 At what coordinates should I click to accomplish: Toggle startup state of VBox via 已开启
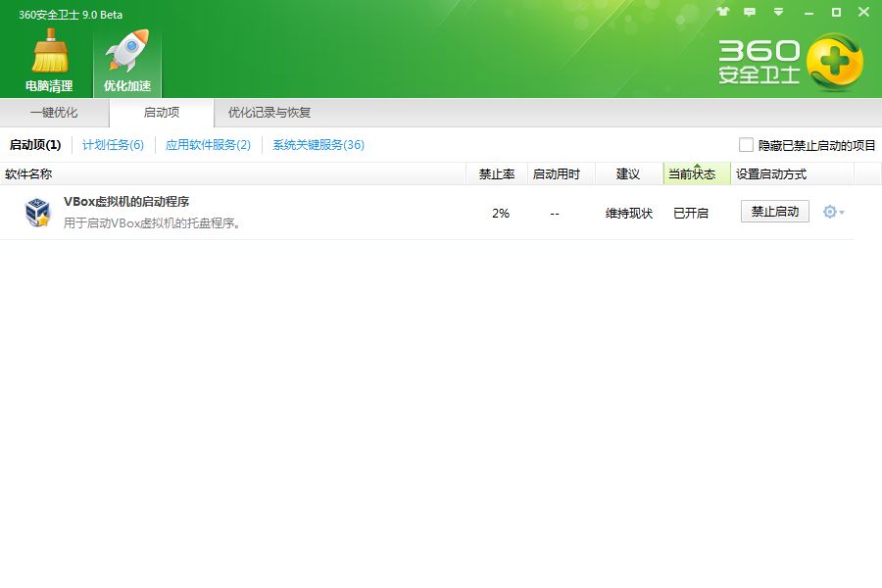[689, 212]
